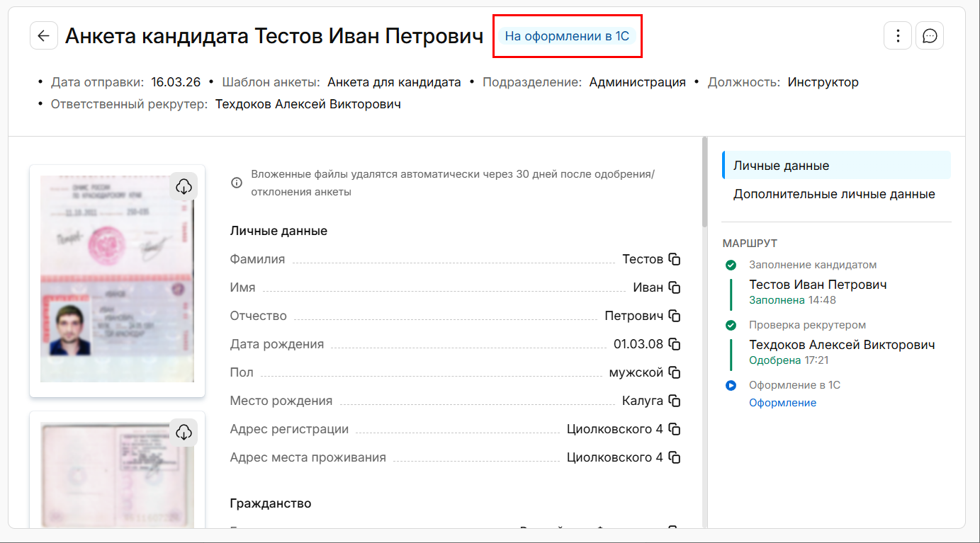This screenshot has height=543, width=980.
Task: Open the comments chat icon
Action: 930,35
